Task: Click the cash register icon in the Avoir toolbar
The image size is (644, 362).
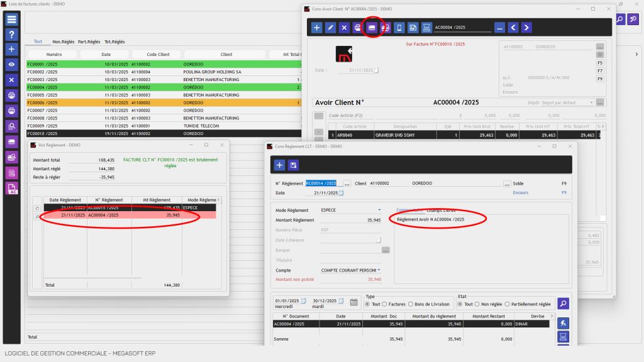Action: pyautogui.click(x=427, y=28)
